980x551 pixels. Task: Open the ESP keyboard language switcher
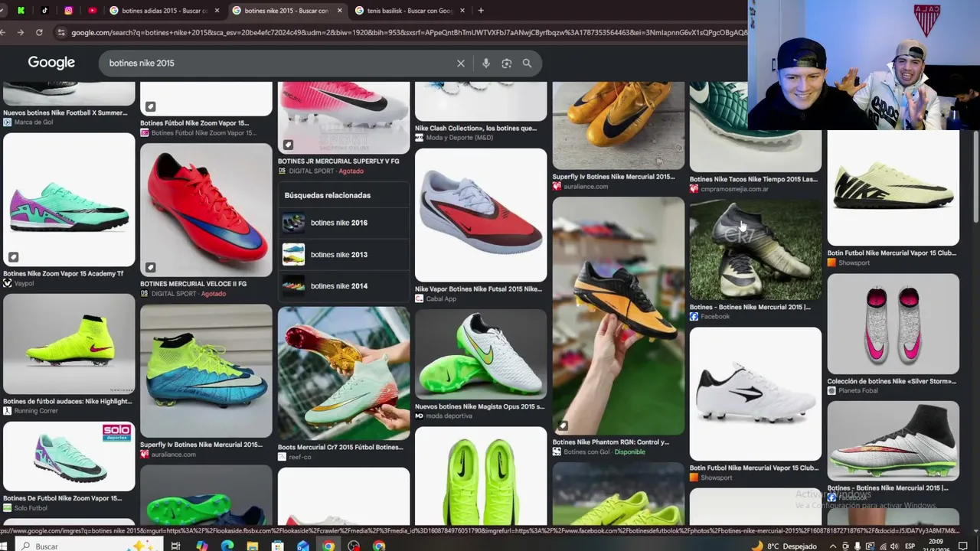(x=911, y=546)
